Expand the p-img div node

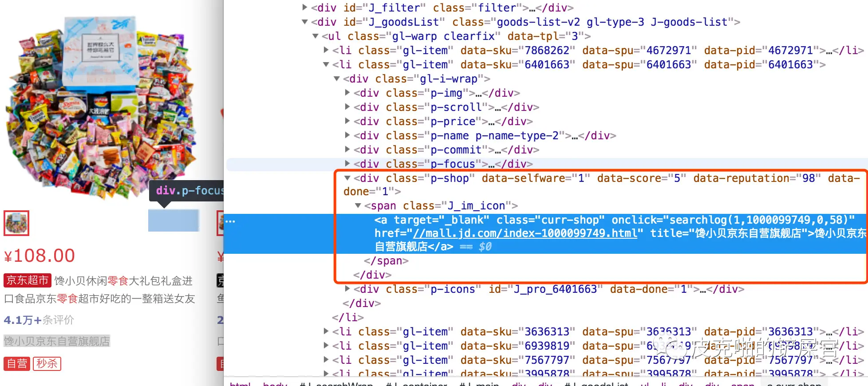(347, 92)
